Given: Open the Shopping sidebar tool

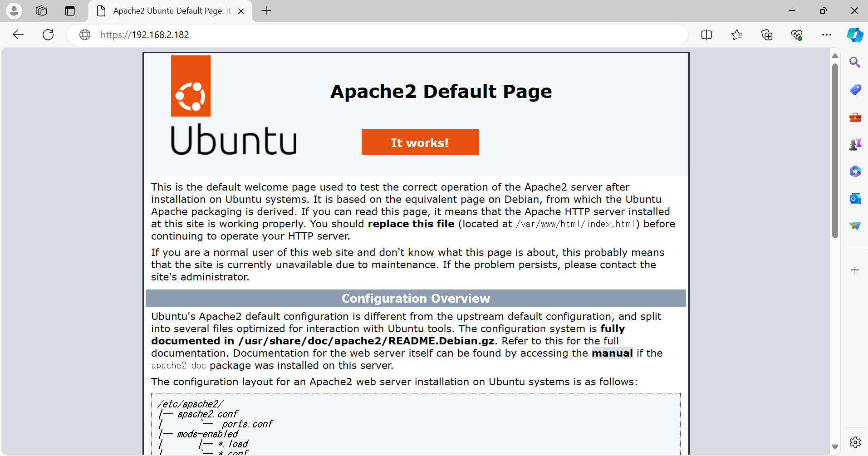Looking at the screenshot, I should [x=855, y=90].
